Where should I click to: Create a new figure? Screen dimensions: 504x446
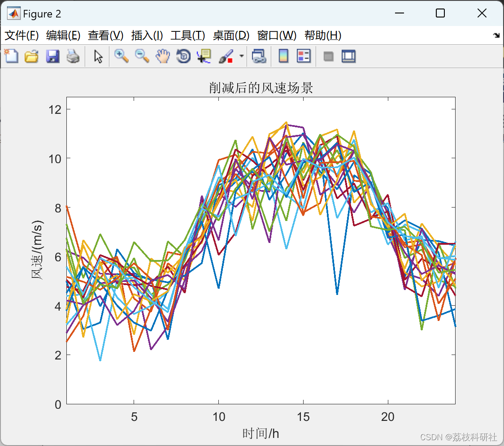tap(11, 56)
